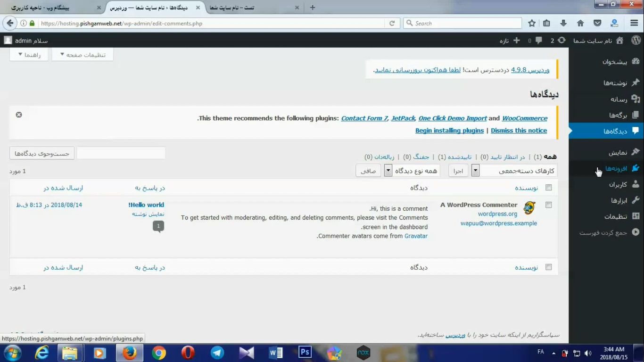Sort by the 'نویسنده' author column header

point(526,188)
